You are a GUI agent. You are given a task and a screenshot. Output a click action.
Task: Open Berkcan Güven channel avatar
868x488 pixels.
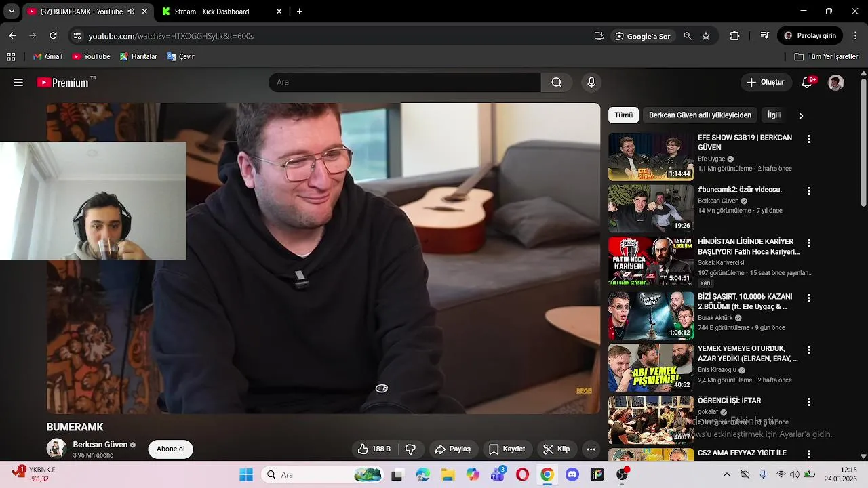pyautogui.click(x=56, y=448)
